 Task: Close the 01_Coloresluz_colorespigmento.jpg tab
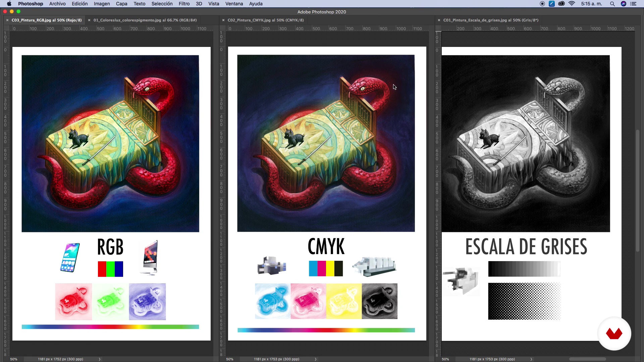pyautogui.click(x=89, y=20)
